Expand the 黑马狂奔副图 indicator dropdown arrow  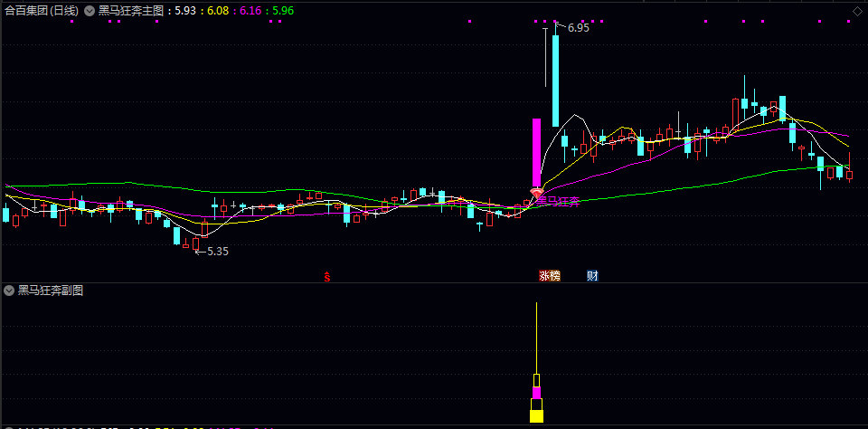pos(8,291)
